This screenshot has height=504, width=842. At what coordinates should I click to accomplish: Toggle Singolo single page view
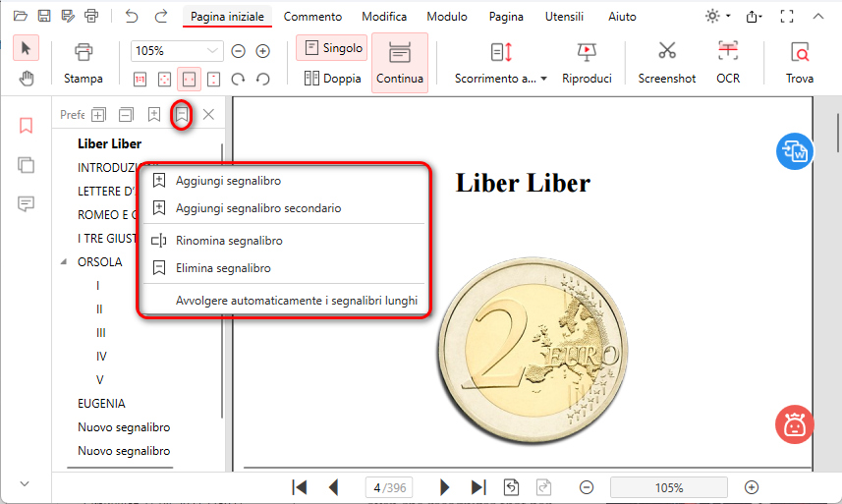pos(332,48)
